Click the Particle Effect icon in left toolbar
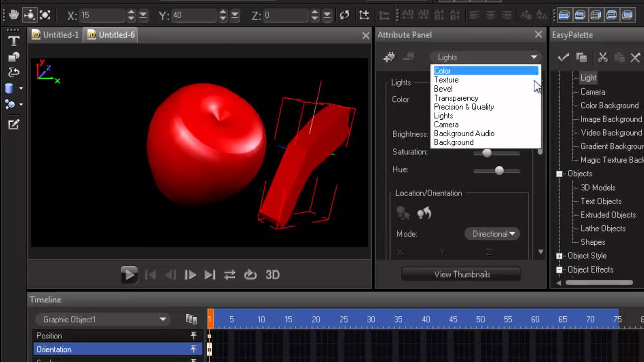 click(9, 104)
